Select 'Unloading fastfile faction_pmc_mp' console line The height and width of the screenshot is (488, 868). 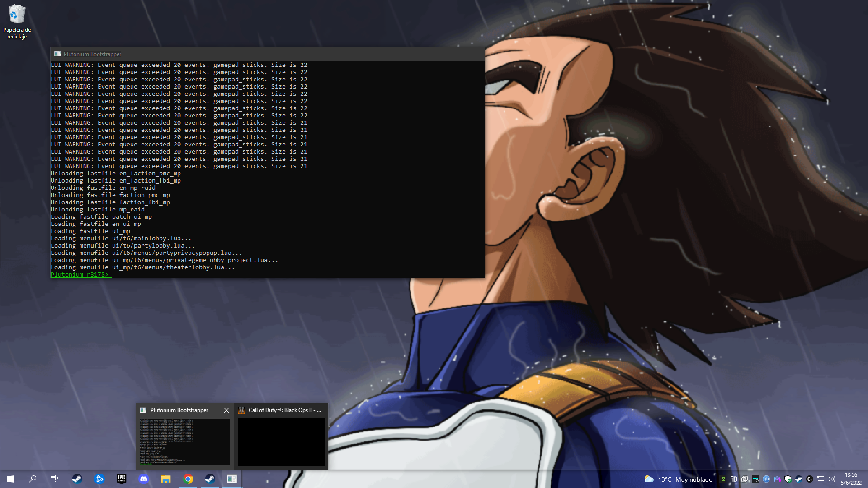click(x=110, y=195)
